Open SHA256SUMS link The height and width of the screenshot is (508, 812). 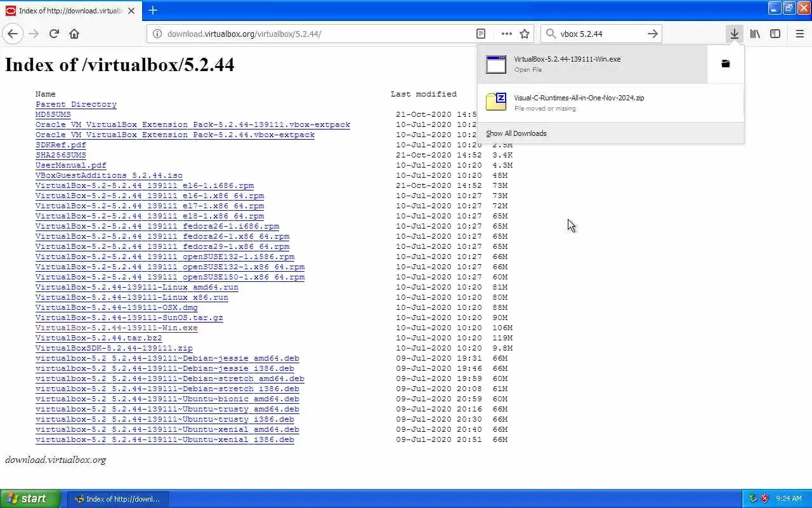(61, 155)
